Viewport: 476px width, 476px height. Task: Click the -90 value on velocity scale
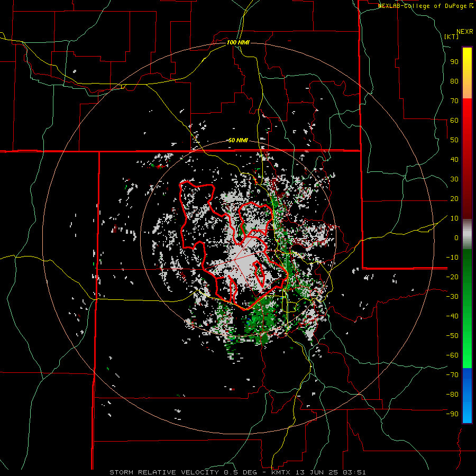(452, 414)
